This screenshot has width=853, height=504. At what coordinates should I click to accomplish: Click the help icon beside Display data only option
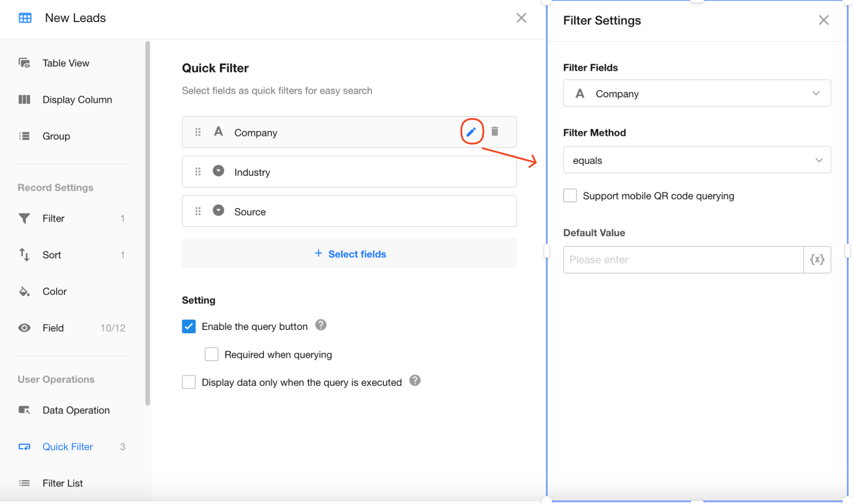click(x=415, y=381)
